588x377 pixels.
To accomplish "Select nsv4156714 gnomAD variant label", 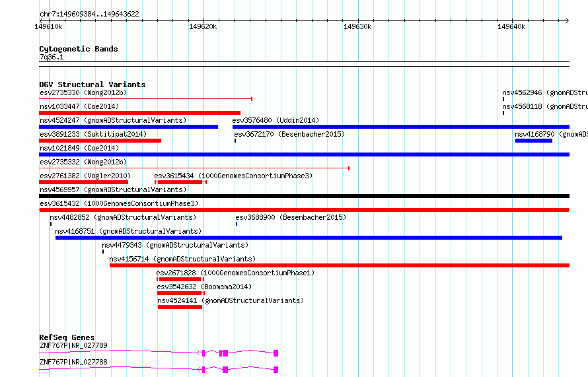I will point(182,259).
